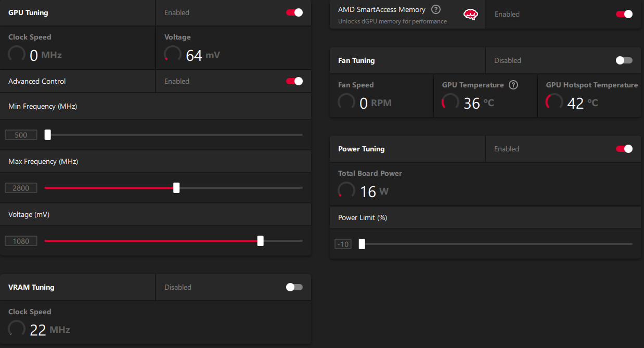
Task: Click the GPU Temperature gauge icon
Action: pyautogui.click(x=450, y=102)
